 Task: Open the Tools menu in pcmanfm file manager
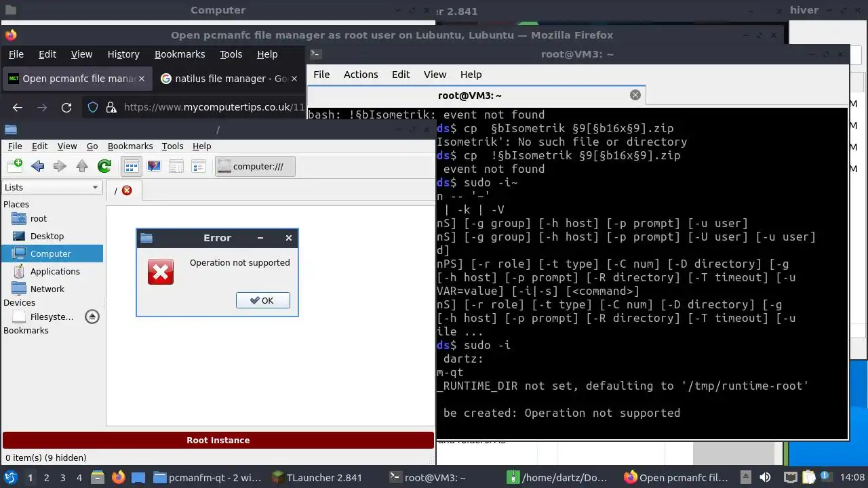coord(172,146)
